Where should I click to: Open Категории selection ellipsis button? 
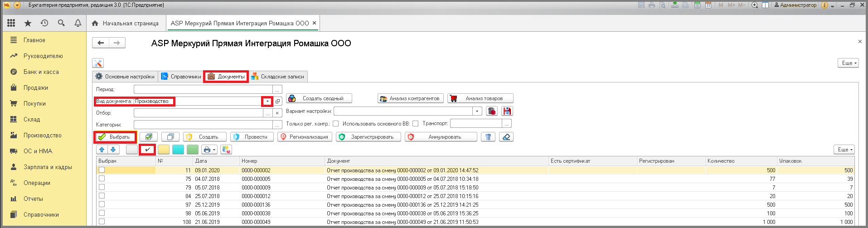tap(277, 125)
